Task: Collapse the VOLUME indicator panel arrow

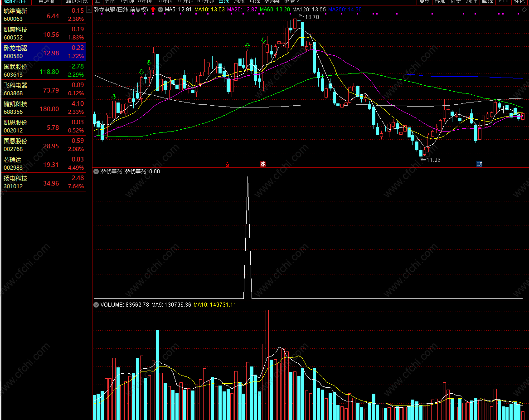Action: [96, 304]
